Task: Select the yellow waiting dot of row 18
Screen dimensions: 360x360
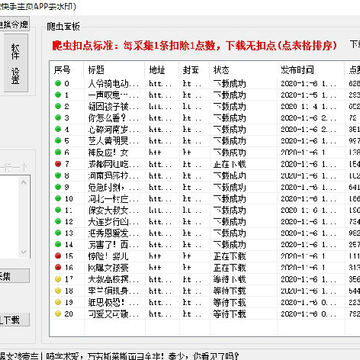Action: 58,291
